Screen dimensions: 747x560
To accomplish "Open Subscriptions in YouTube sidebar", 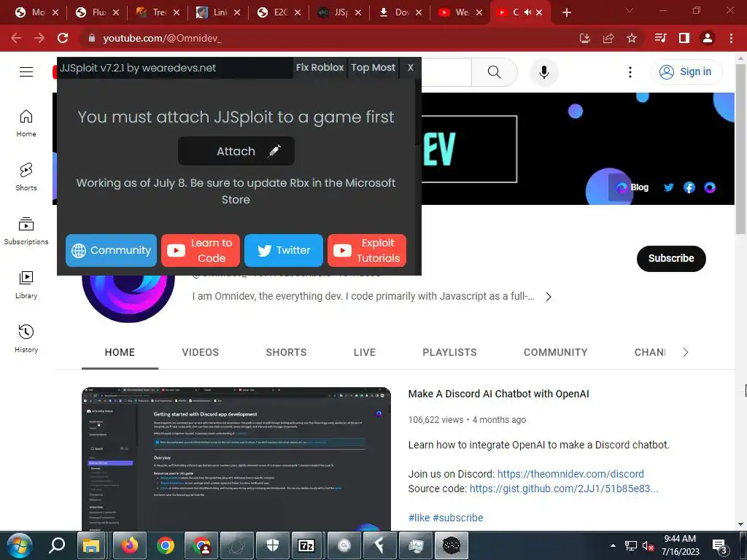I will pyautogui.click(x=26, y=231).
